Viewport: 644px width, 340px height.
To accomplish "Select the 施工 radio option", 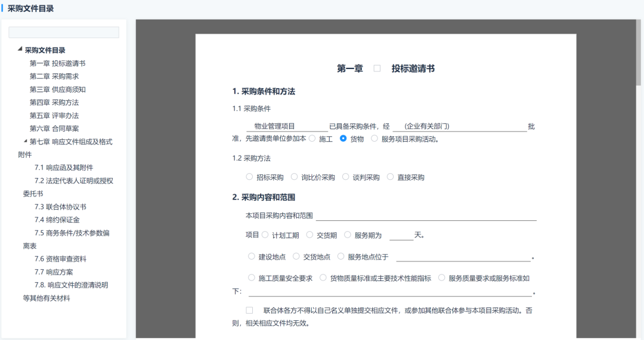I will [312, 138].
